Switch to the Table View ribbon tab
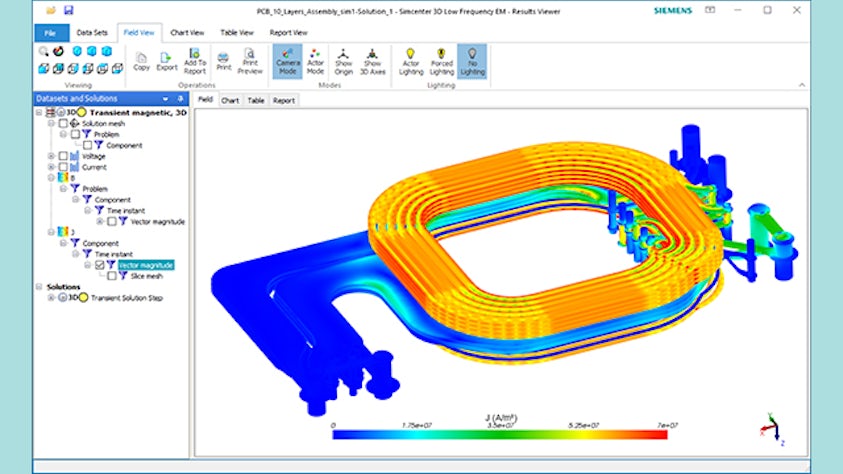The height and width of the screenshot is (474, 843). (x=237, y=33)
